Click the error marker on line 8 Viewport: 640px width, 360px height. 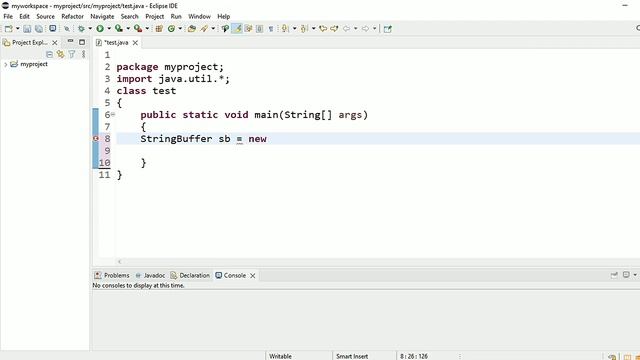click(x=96, y=139)
